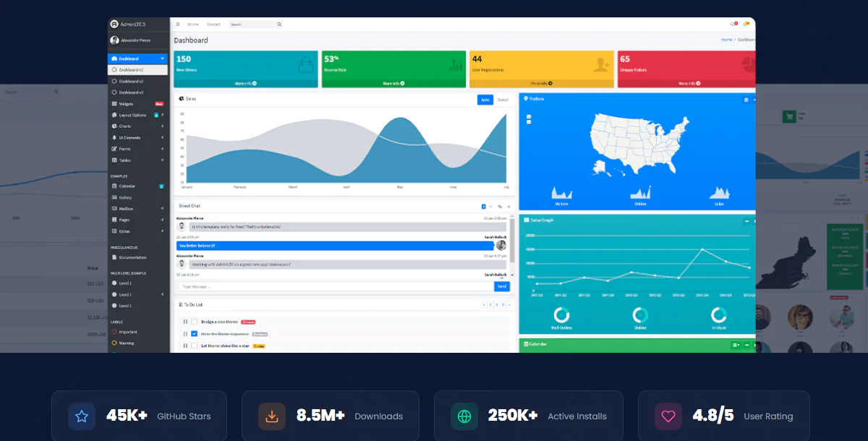This screenshot has width=868, height=441.
Task: Click the contacts icon in Direct Chat header
Action: click(x=499, y=207)
